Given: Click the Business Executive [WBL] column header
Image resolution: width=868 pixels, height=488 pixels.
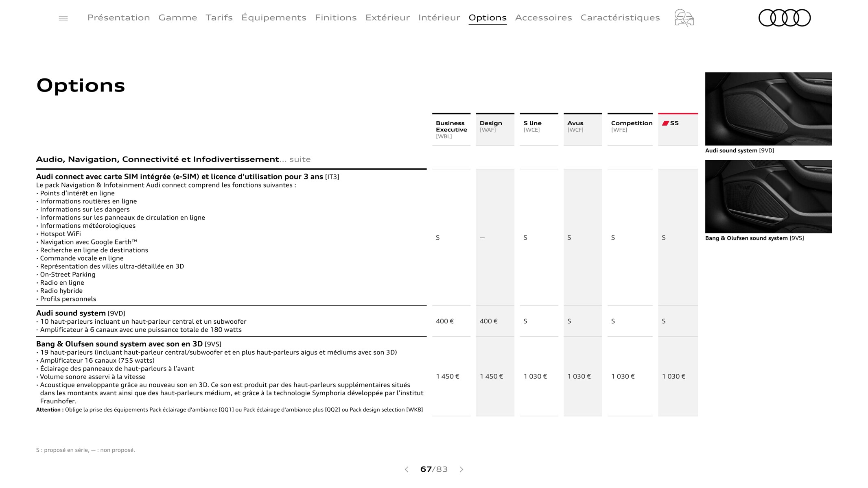Looking at the screenshot, I should pos(451,129).
